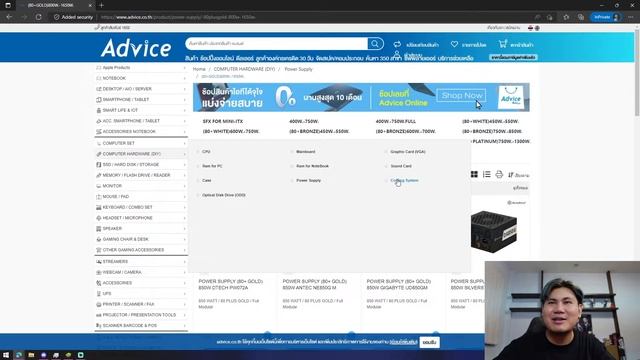Viewport: 640px width, 360px height.
Task: Open the shopping cart icon
Action: click(x=503, y=44)
